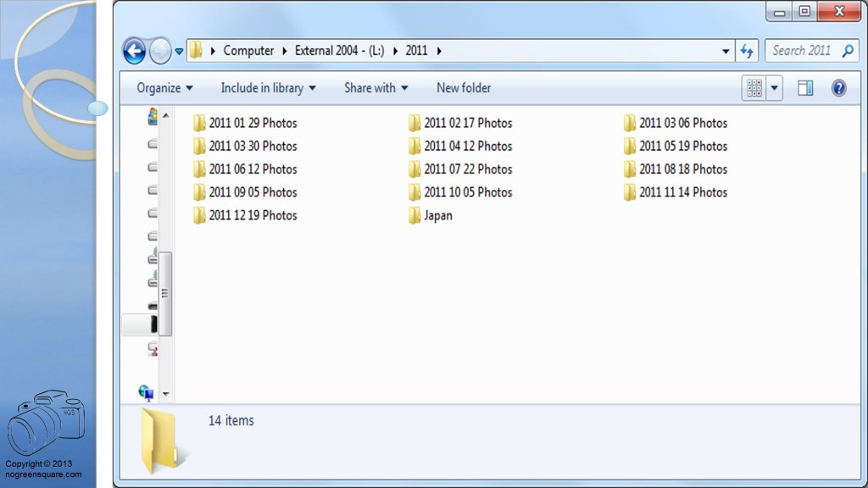
Task: Click the search magnifier icon
Action: click(x=848, y=51)
